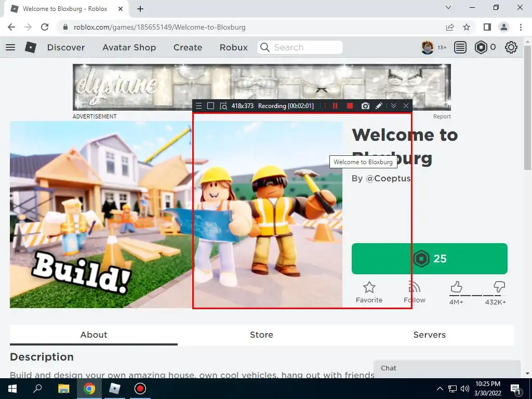Open volume control in system tray
The width and height of the screenshot is (532, 399).
pos(465,389)
